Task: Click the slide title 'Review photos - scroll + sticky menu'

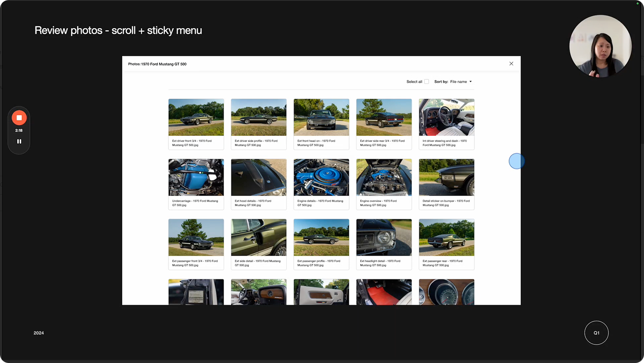Action: point(118,30)
